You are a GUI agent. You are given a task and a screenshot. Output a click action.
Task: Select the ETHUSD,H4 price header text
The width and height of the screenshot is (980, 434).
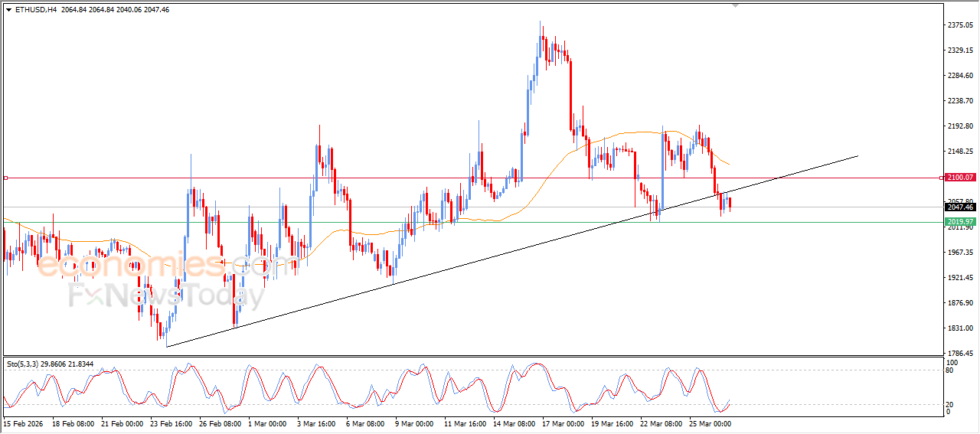tap(92, 10)
